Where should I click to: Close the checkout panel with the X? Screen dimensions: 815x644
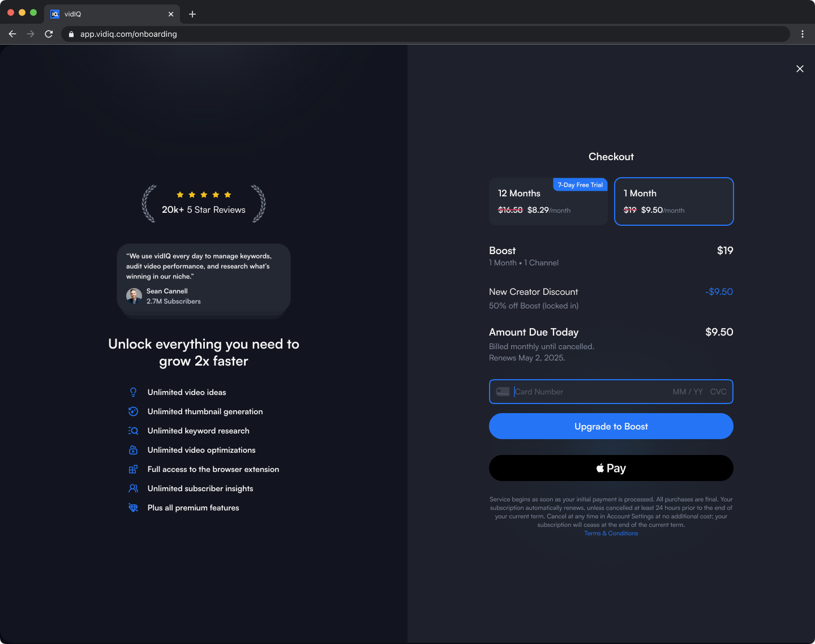click(800, 68)
